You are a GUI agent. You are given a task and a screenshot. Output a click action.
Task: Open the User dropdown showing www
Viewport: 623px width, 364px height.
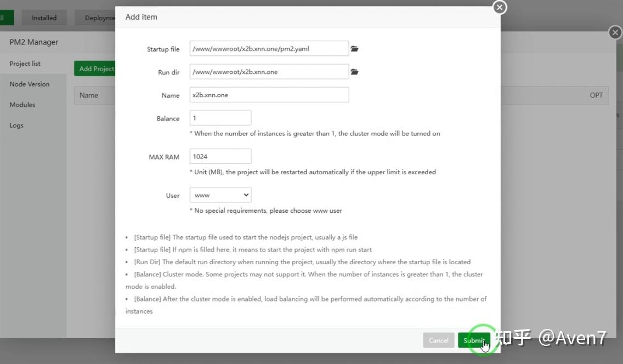(x=220, y=195)
